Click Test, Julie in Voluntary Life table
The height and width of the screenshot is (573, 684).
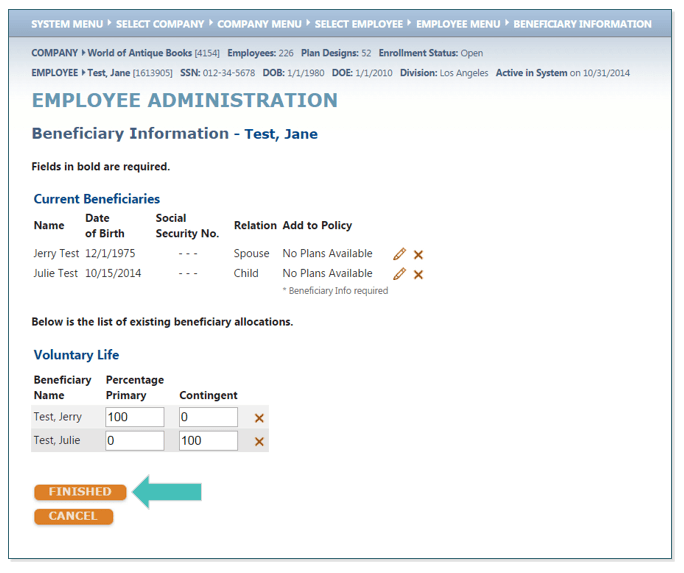coord(57,440)
